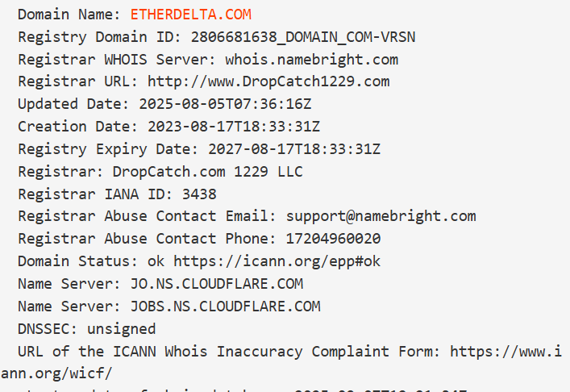The width and height of the screenshot is (570, 392).
Task: Click the whois.namebright.com WHOIS server text
Action: [311, 60]
